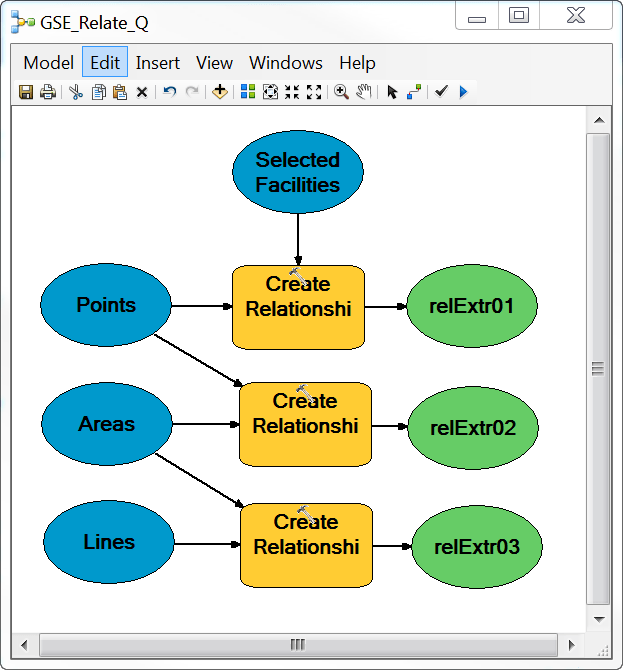The height and width of the screenshot is (670, 623).
Task: Open the Model menu
Action: 48,63
